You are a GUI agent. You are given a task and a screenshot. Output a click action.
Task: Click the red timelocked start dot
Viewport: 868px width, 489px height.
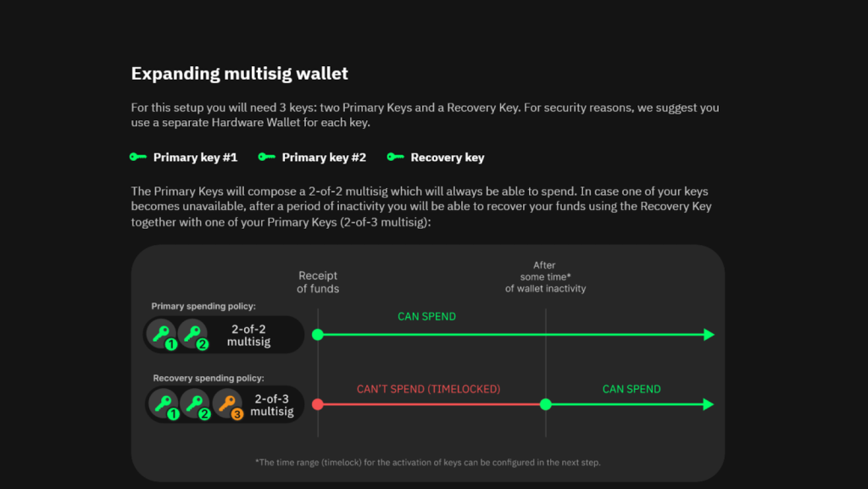pos(318,404)
